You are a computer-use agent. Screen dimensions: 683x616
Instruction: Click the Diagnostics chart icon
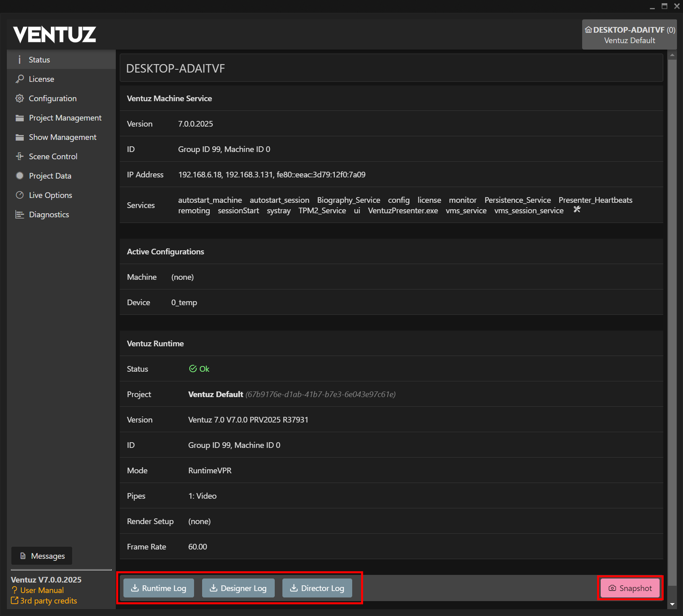point(19,214)
